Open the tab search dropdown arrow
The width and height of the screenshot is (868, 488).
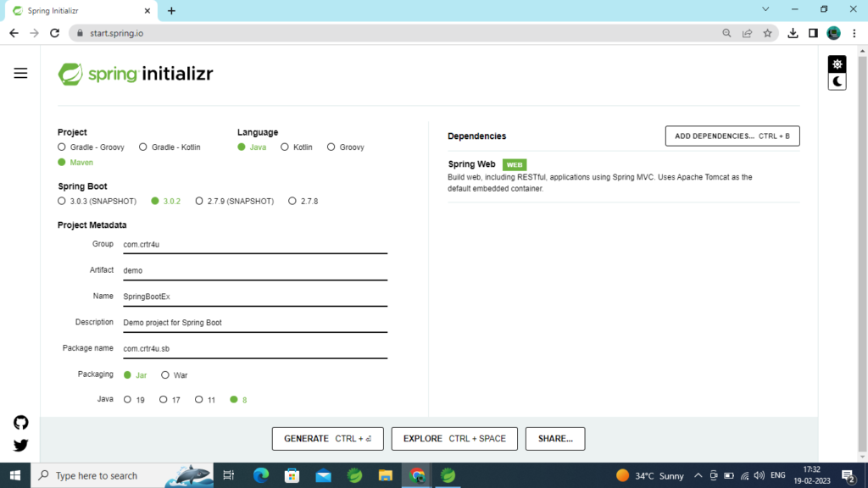click(765, 9)
